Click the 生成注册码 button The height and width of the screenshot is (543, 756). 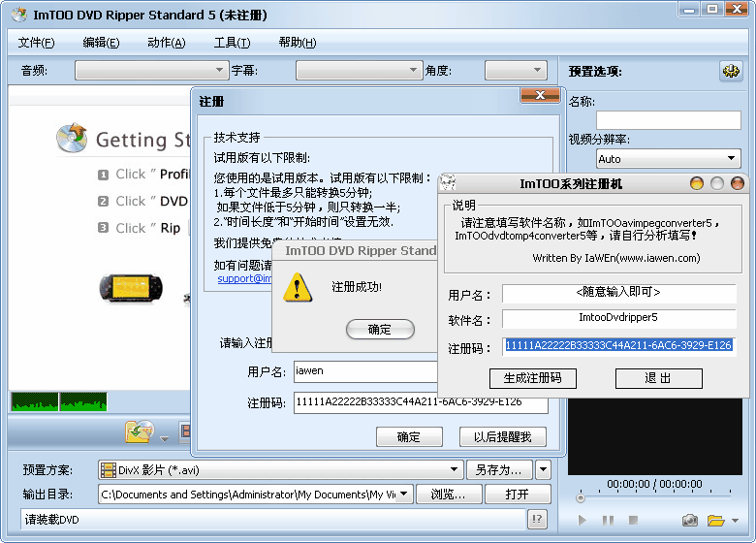[x=533, y=378]
